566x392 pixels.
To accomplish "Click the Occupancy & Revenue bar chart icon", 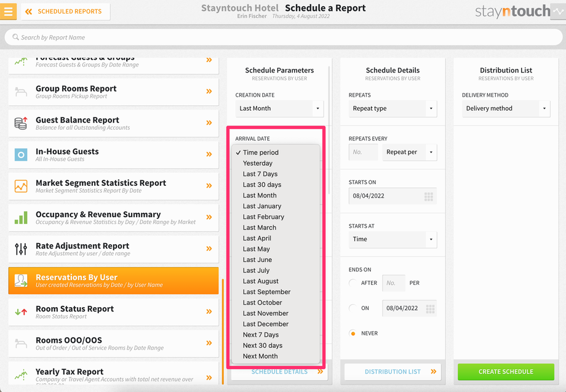I will click(x=21, y=217).
